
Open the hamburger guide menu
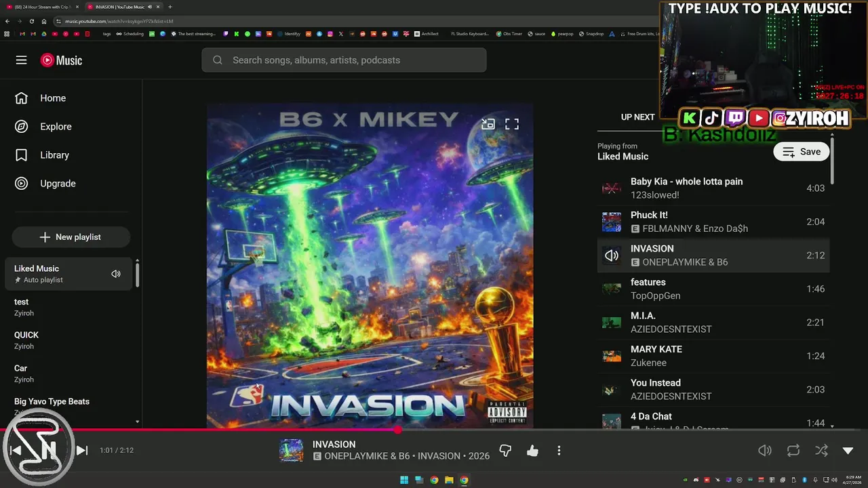click(x=22, y=60)
